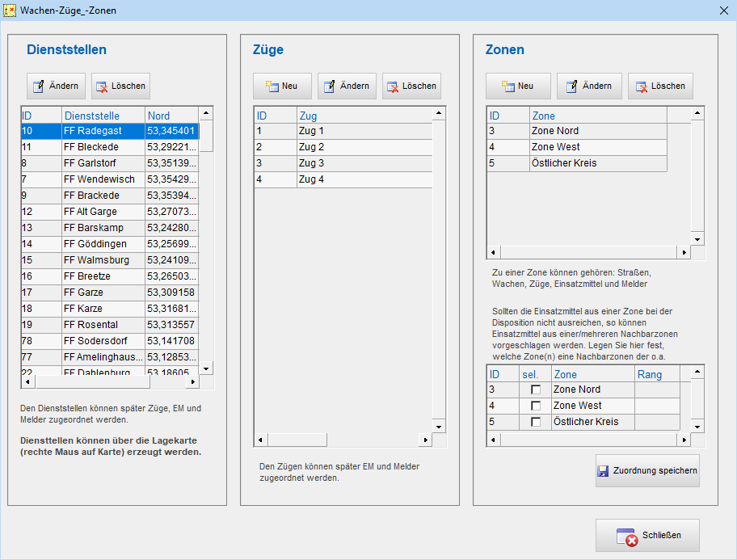Image resolution: width=737 pixels, height=560 pixels.
Task: Click Ändern button under Dienststellen
Action: [56, 86]
